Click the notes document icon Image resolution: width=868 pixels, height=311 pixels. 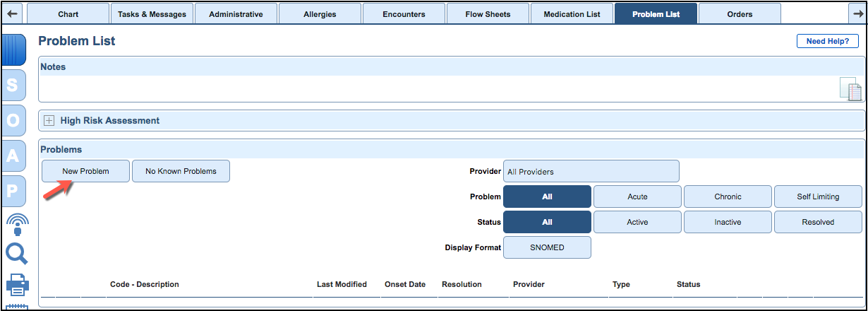(x=850, y=89)
